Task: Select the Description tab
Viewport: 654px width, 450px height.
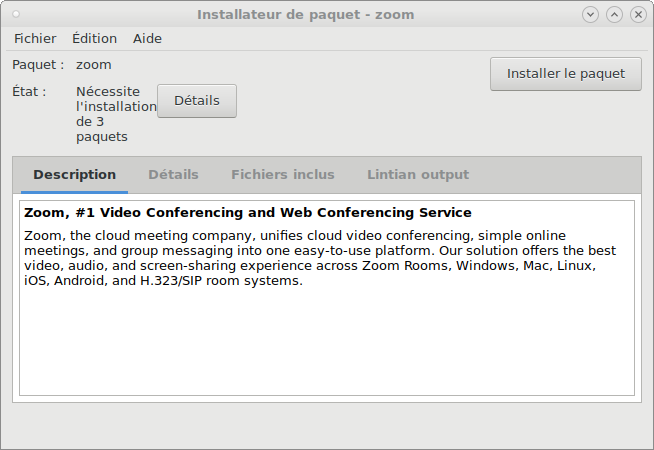Action: pos(74,175)
